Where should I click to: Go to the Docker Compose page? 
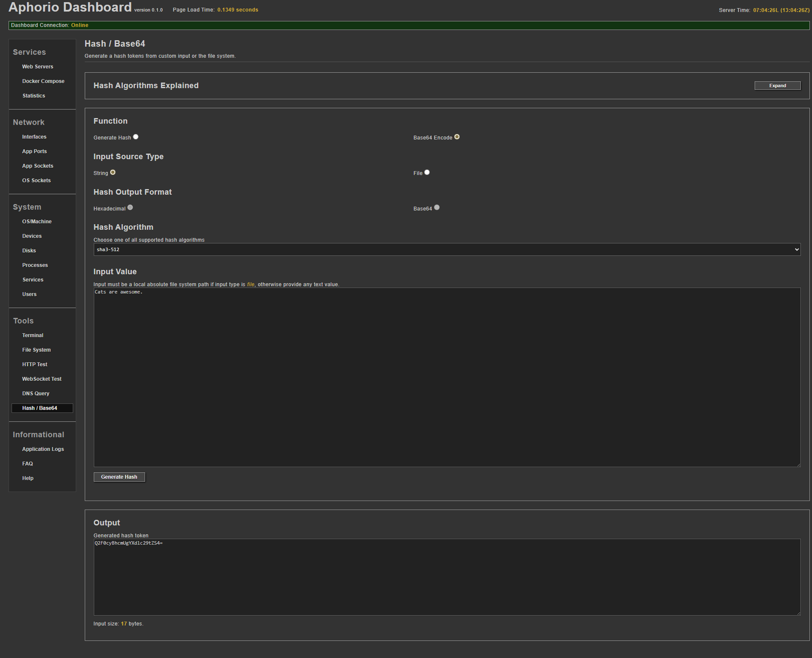tap(43, 81)
